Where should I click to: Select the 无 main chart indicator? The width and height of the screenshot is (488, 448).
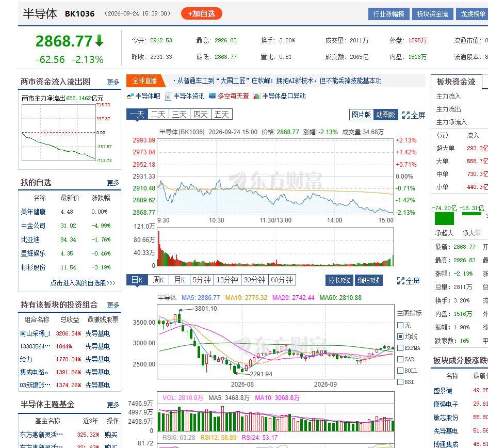tap(400, 325)
